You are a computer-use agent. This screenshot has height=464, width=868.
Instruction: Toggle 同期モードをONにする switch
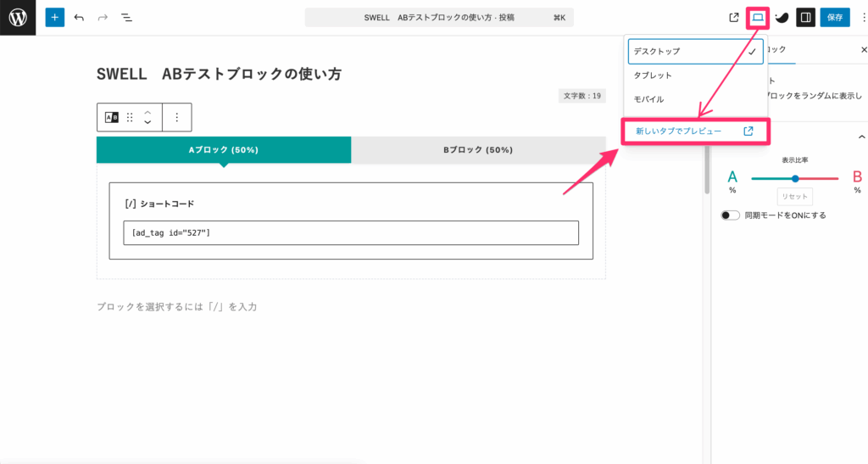point(730,215)
